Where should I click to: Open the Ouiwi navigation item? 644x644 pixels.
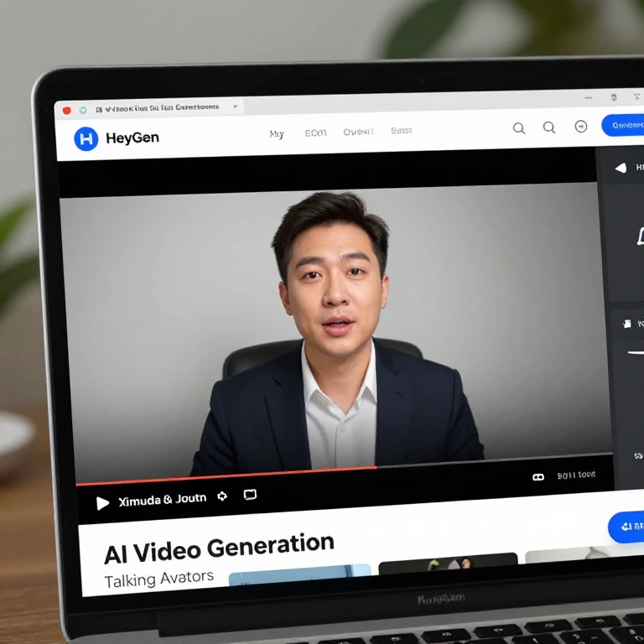pyautogui.click(x=358, y=132)
